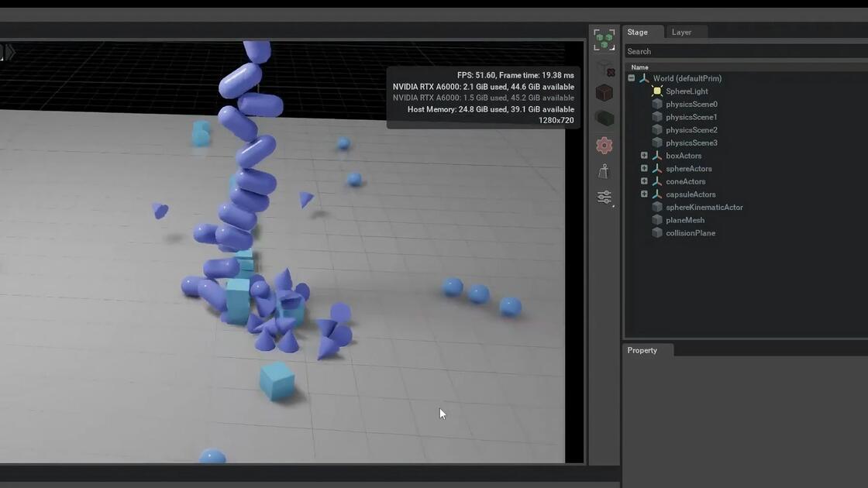Viewport: 868px width, 488px height.
Task: Open the pink gear physics settings icon
Action: [x=604, y=145]
